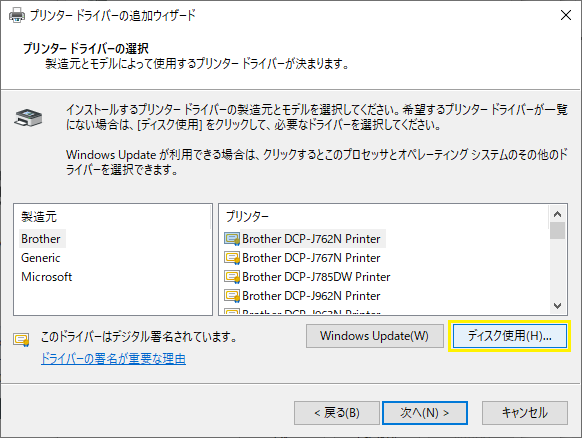Open the ドライバーの署名が重要な理由 link
Viewport: 582px width, 438px height.
point(113,359)
